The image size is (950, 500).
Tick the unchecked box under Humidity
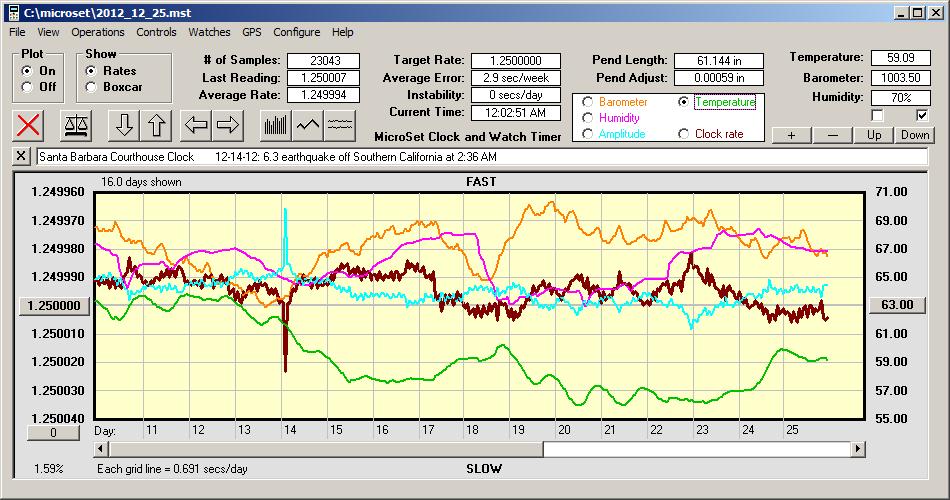pos(877,116)
